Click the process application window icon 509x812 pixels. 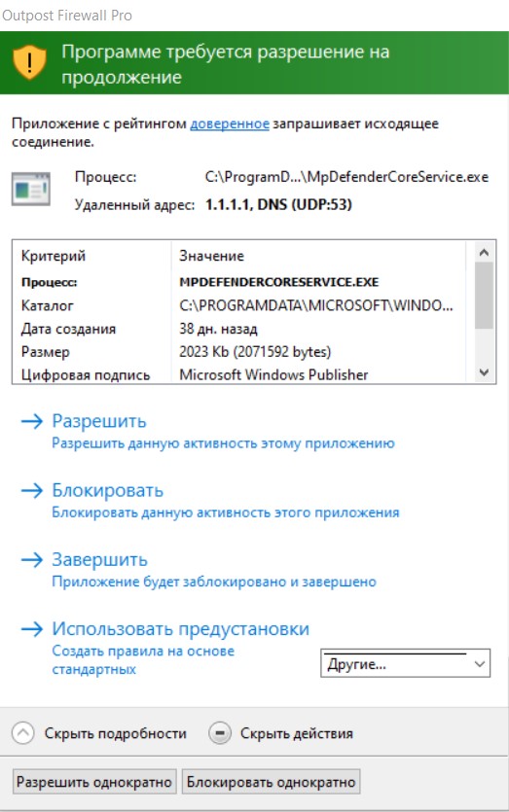(x=31, y=189)
